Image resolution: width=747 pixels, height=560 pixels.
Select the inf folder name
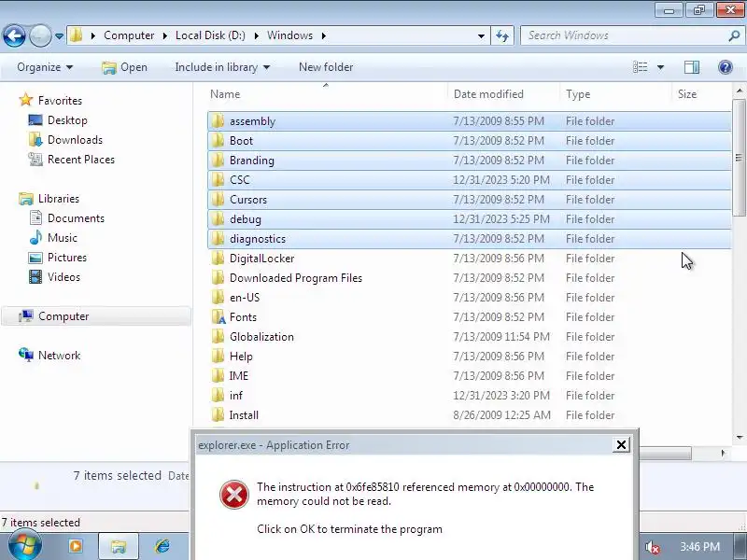coord(236,395)
